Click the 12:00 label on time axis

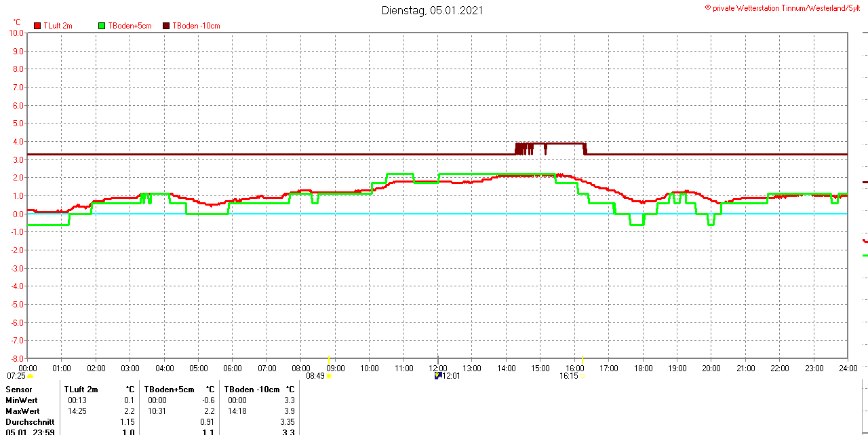point(437,368)
